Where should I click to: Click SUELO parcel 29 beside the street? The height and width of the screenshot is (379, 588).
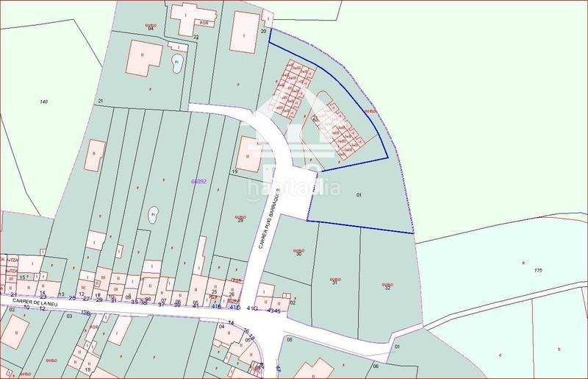coord(240,219)
